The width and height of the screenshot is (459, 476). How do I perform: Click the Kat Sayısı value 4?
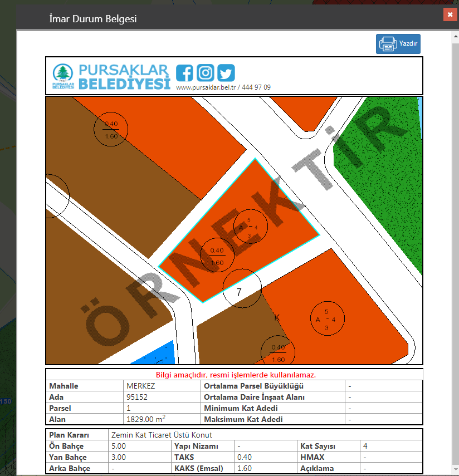(365, 446)
